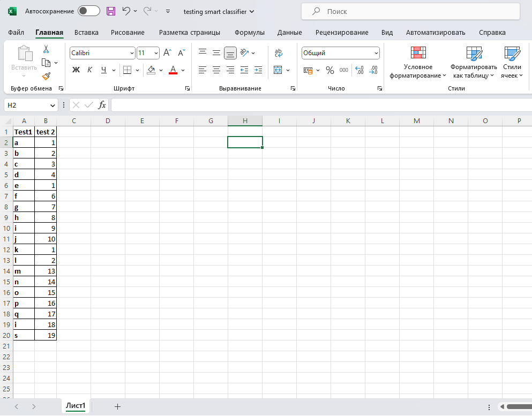Open the Общий number format dropdown

click(x=376, y=53)
